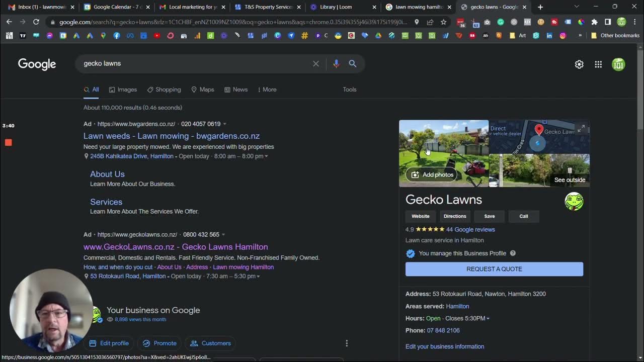This screenshot has width=644, height=362.
Task: Click the red stop recording button
Action: (x=8, y=143)
